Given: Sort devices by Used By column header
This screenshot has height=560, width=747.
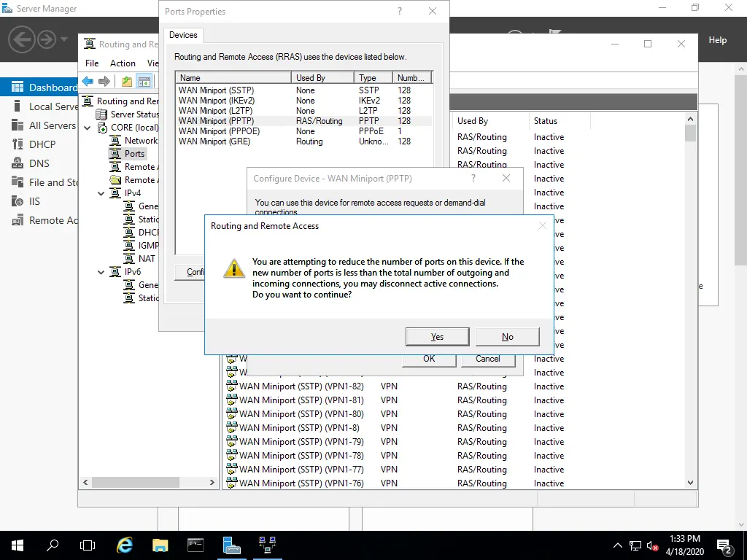Looking at the screenshot, I should coord(322,77).
